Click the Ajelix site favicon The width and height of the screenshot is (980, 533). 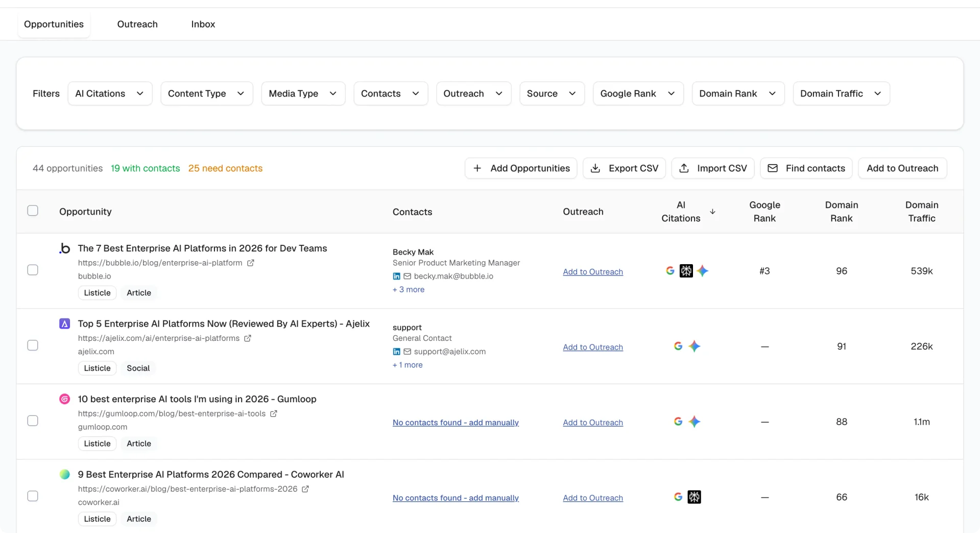64,324
